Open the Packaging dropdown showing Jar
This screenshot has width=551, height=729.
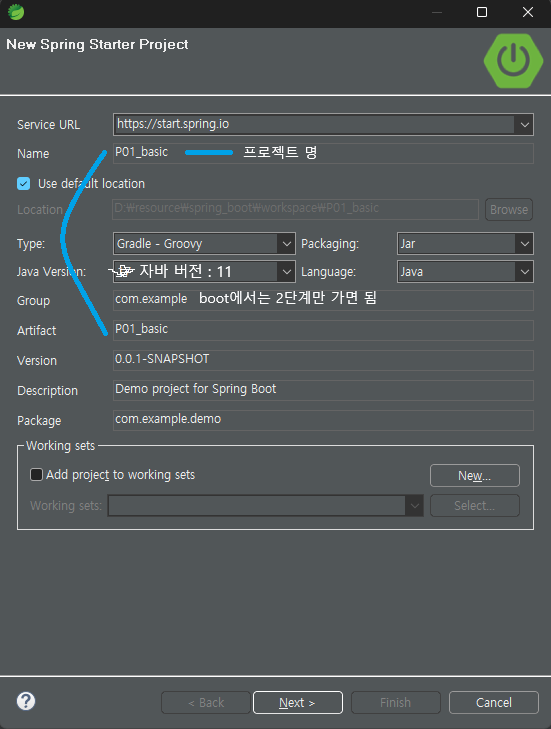tap(465, 244)
